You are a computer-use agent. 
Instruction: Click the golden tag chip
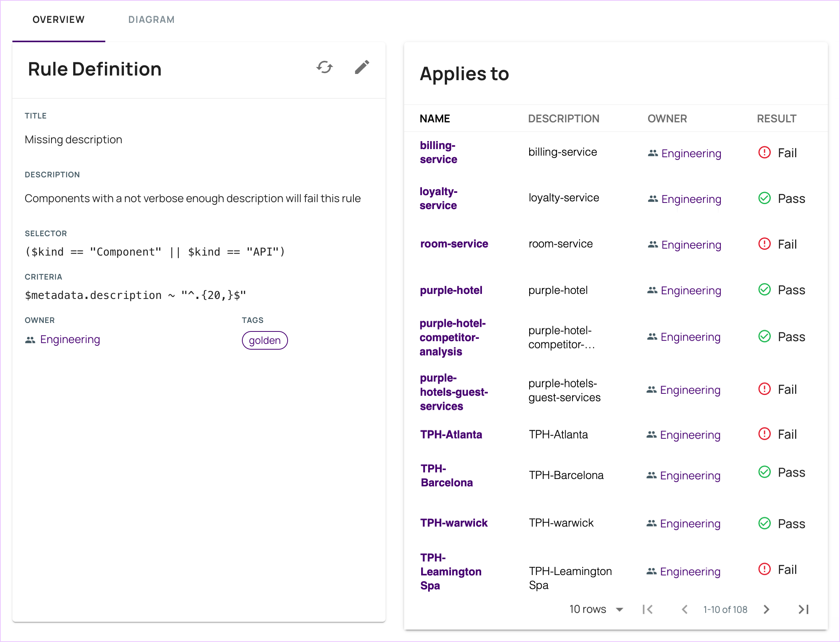pos(265,340)
